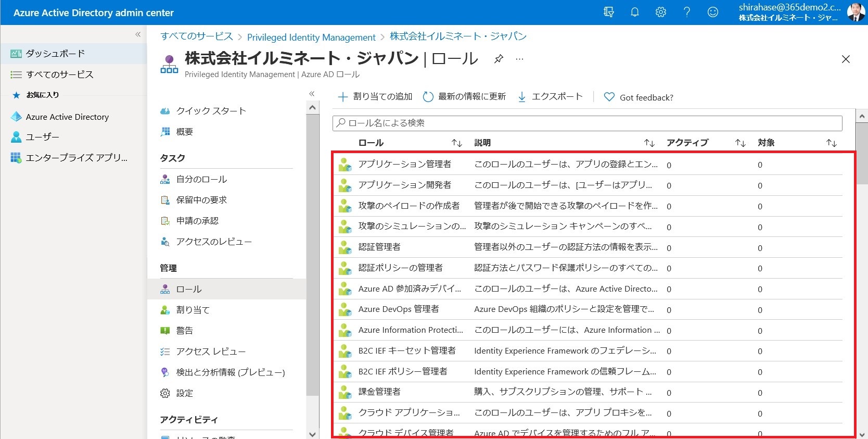Open 検出と分析情報 (プレビュー)
The height and width of the screenshot is (439, 868).
[226, 372]
